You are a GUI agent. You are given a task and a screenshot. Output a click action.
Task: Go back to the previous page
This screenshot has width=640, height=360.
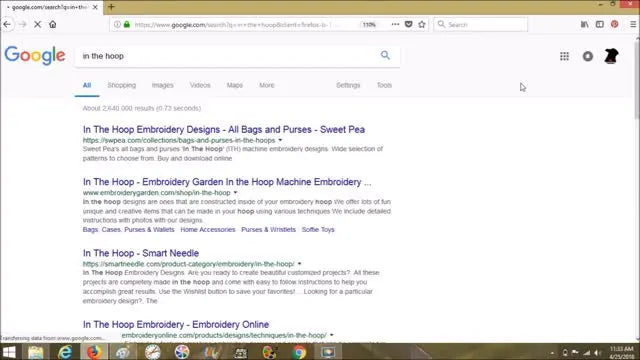point(7,24)
